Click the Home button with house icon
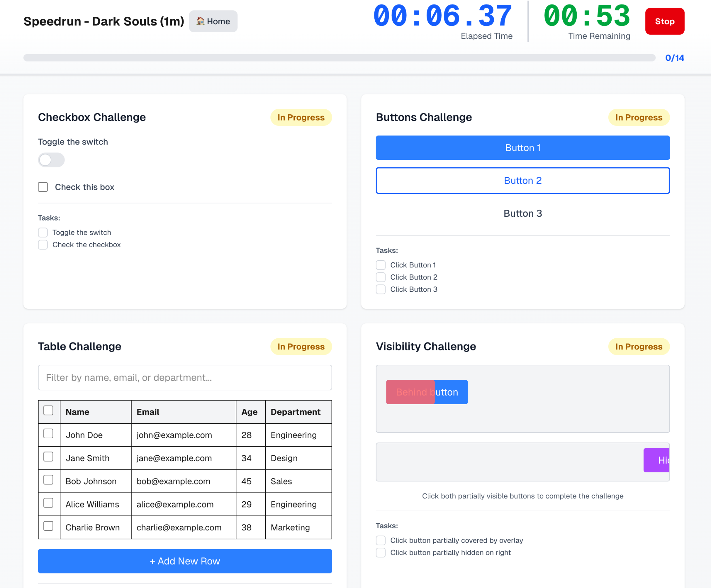The width and height of the screenshot is (711, 588). (x=213, y=21)
